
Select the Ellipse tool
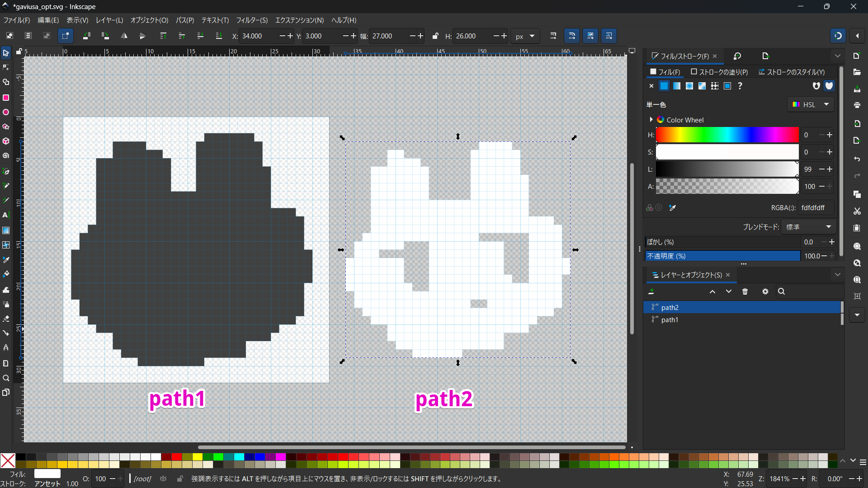pyautogui.click(x=6, y=112)
